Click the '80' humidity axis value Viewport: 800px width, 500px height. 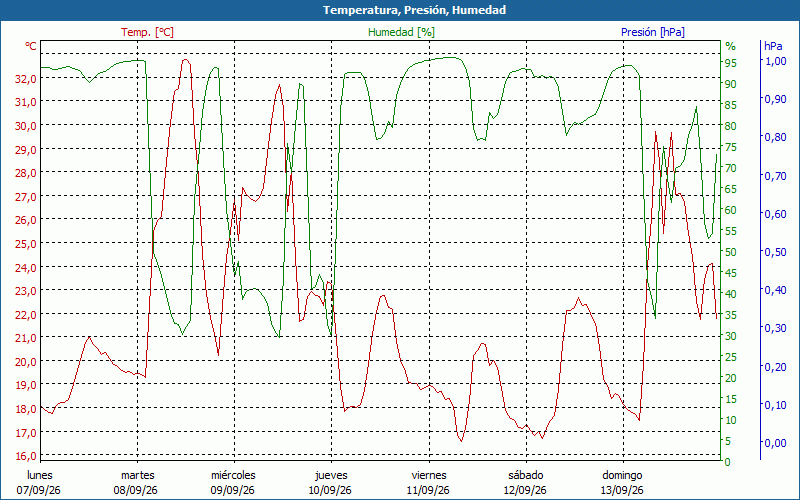[731, 127]
